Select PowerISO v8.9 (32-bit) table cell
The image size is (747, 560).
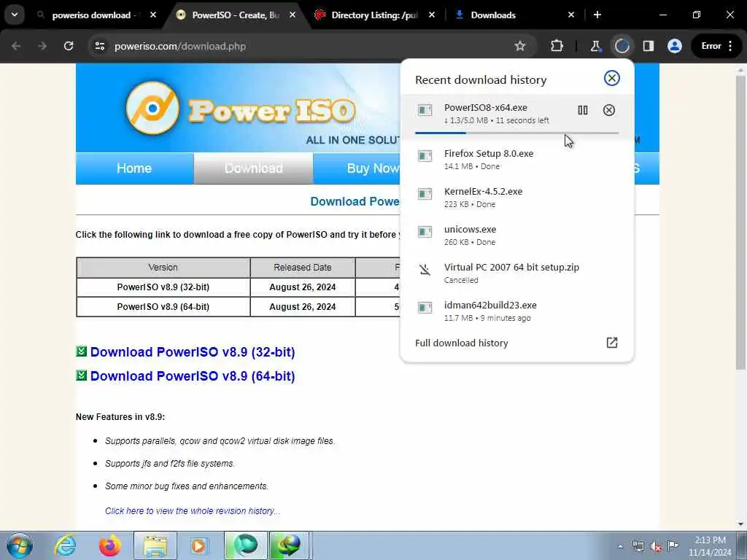click(163, 287)
